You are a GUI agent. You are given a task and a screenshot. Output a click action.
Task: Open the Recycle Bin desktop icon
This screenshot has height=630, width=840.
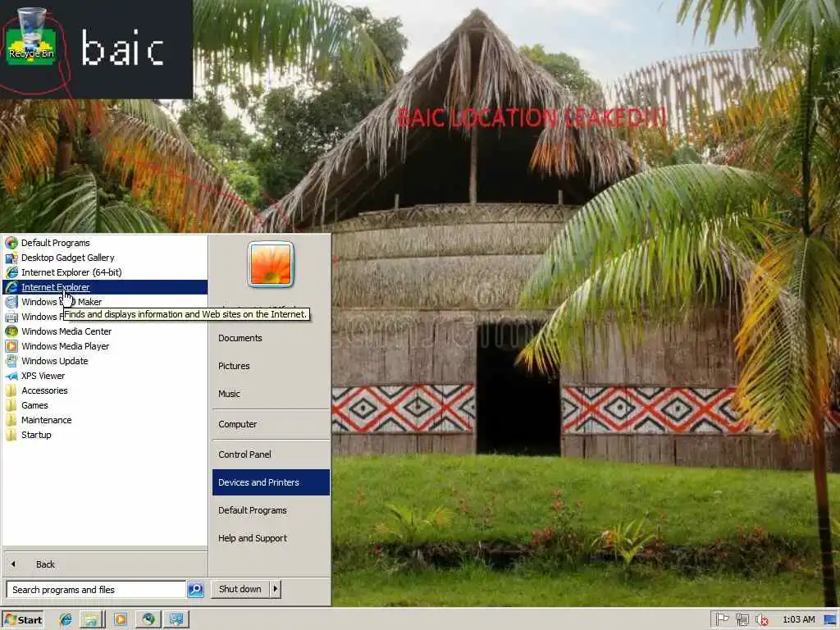32,34
